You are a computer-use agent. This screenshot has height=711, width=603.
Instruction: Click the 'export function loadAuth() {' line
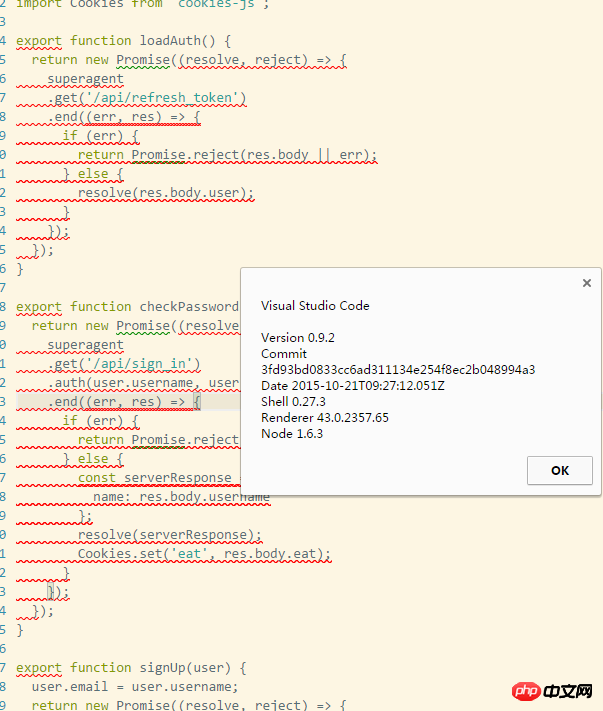click(x=123, y=41)
